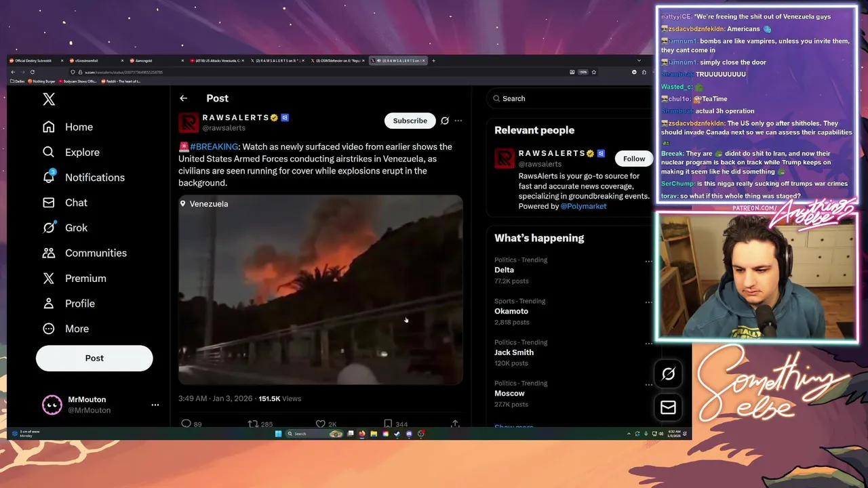Image resolution: width=868 pixels, height=488 pixels.
Task: Open more options for Okamoto trend
Action: pos(648,302)
